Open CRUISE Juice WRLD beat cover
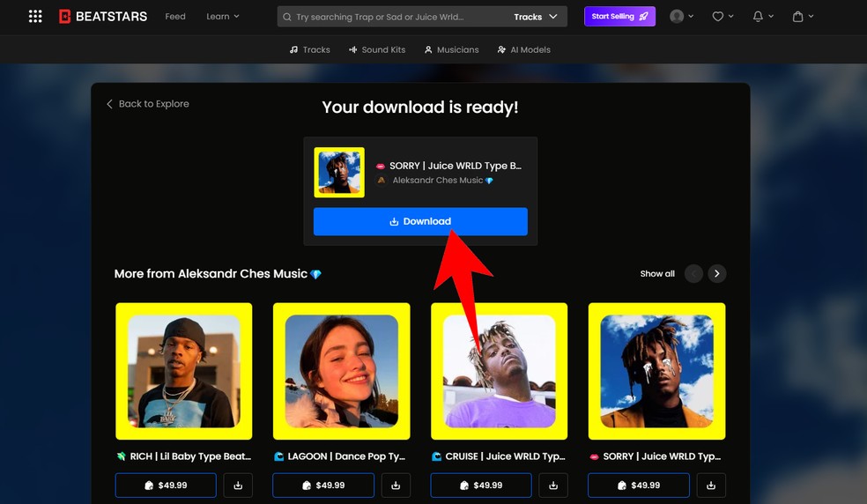 pyautogui.click(x=499, y=371)
